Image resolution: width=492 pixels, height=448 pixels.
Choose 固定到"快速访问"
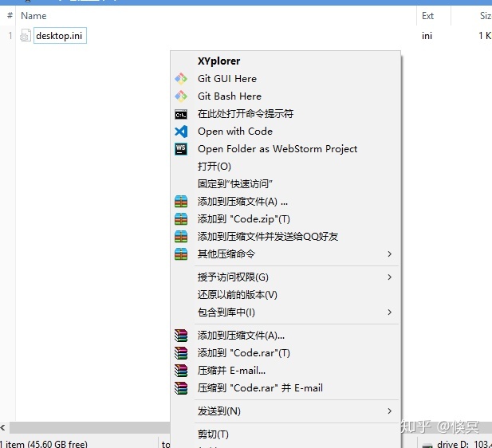click(x=285, y=184)
